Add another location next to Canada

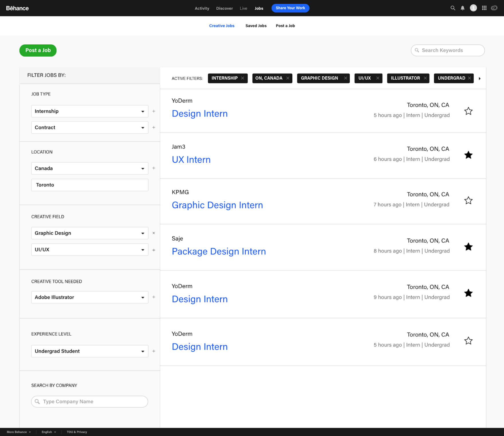click(154, 168)
